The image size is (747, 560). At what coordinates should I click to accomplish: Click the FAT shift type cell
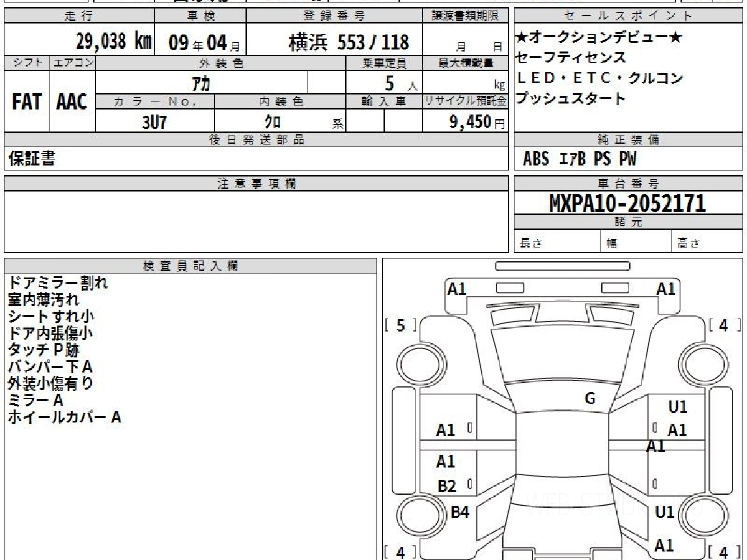coord(27,102)
